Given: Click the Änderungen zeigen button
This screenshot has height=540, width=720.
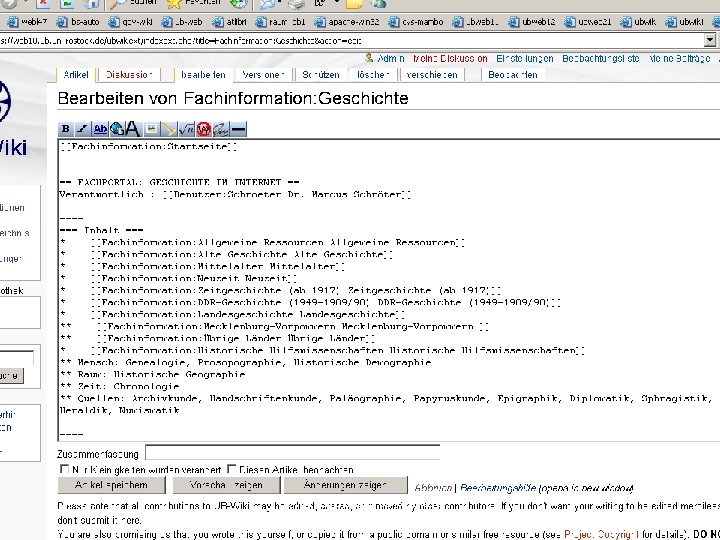Looking at the screenshot, I should 345,485.
